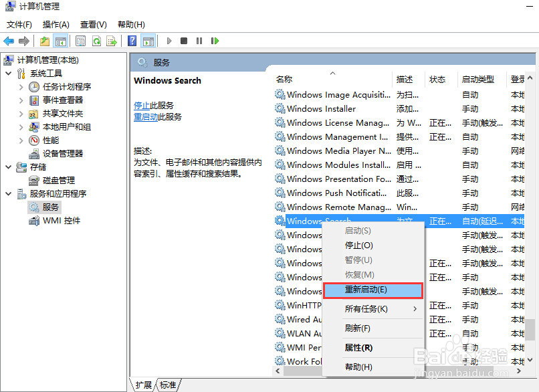Open the Help (H) menu in menu bar
The height and width of the screenshot is (392, 539).
tap(131, 25)
